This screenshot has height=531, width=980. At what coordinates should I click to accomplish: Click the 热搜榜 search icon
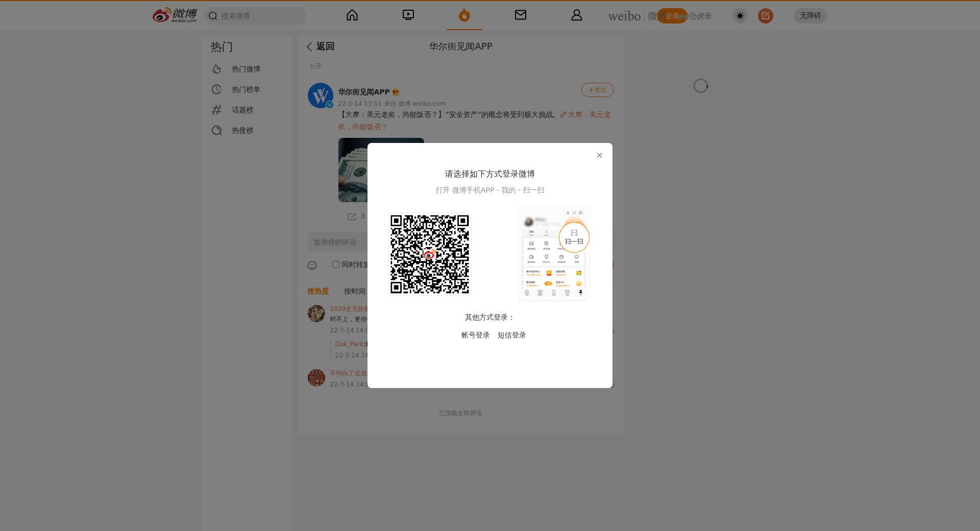(x=217, y=130)
